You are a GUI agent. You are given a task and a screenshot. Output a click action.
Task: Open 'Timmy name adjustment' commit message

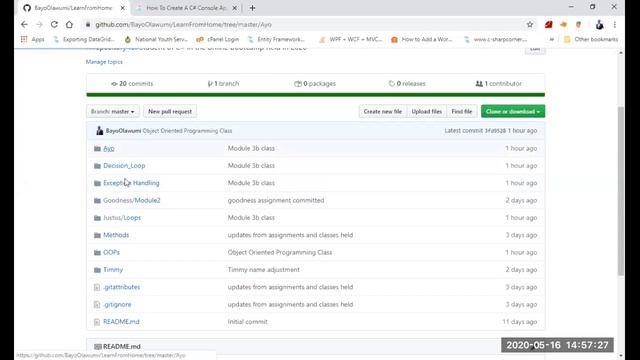pyautogui.click(x=264, y=270)
